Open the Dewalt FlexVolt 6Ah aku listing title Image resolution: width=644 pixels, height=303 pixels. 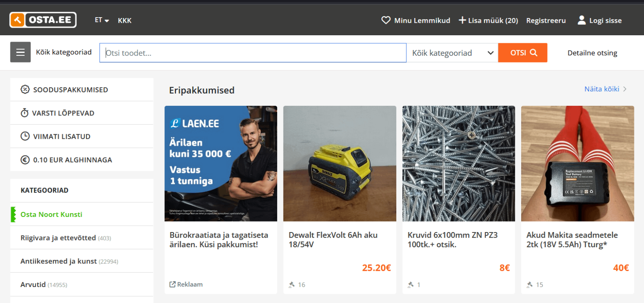point(333,240)
